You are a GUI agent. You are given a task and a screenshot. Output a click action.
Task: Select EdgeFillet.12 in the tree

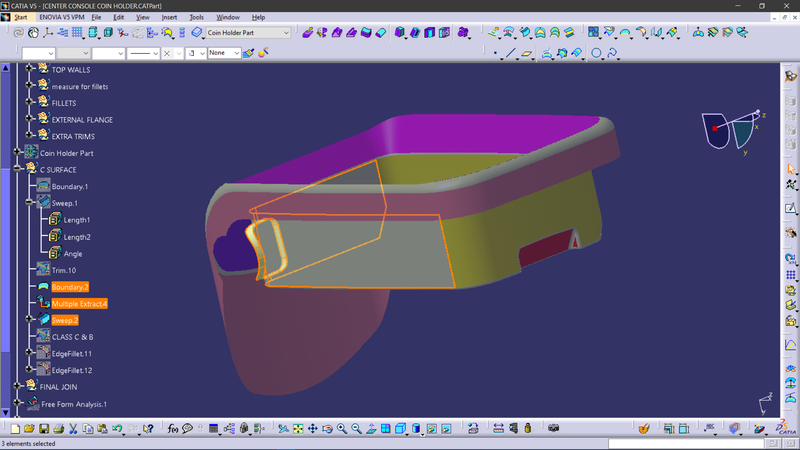tap(71, 371)
